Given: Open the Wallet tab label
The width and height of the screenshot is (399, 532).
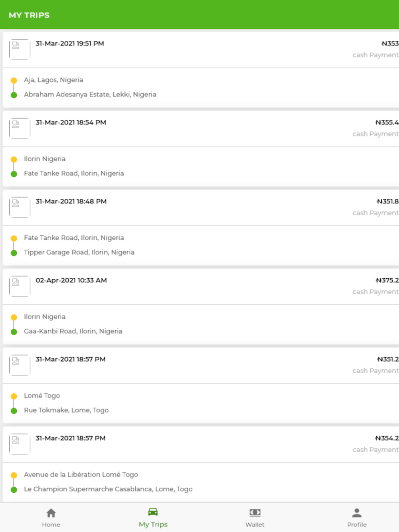Looking at the screenshot, I should click(255, 525).
